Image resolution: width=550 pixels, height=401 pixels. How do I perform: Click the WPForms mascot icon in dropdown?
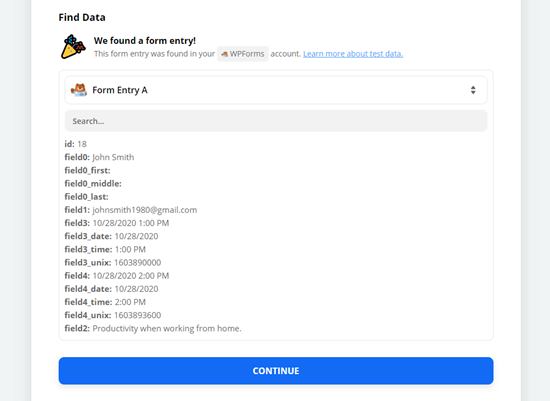tap(79, 90)
